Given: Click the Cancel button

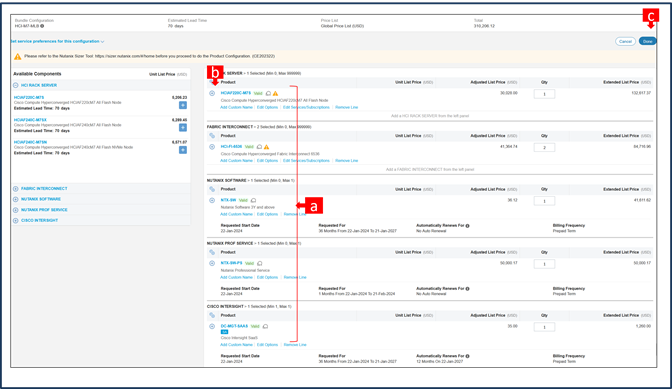Looking at the screenshot, I should 625,42.
